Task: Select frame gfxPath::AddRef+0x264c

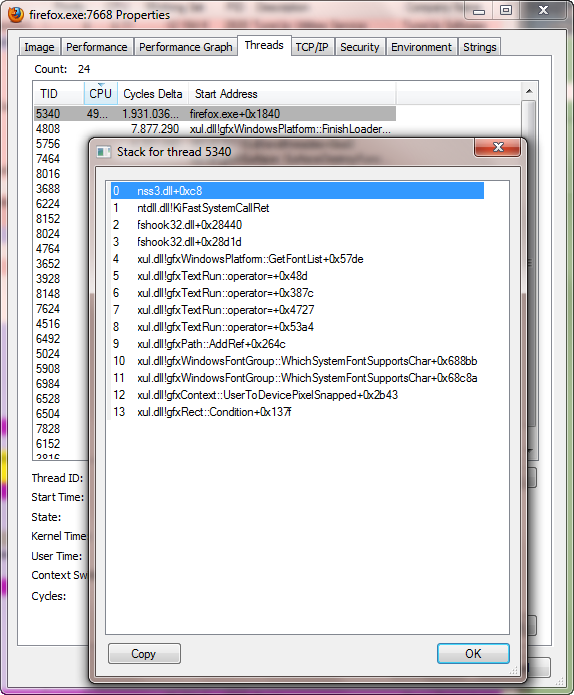Action: (297, 344)
